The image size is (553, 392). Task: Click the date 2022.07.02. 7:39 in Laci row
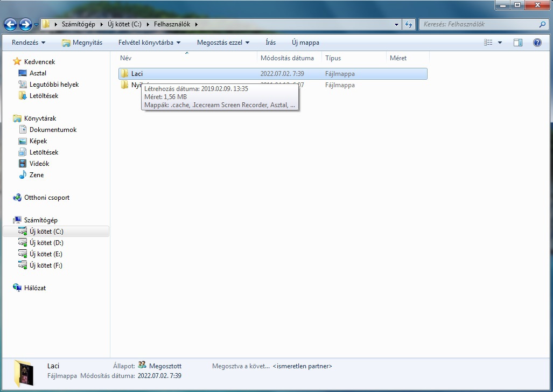[282, 74]
